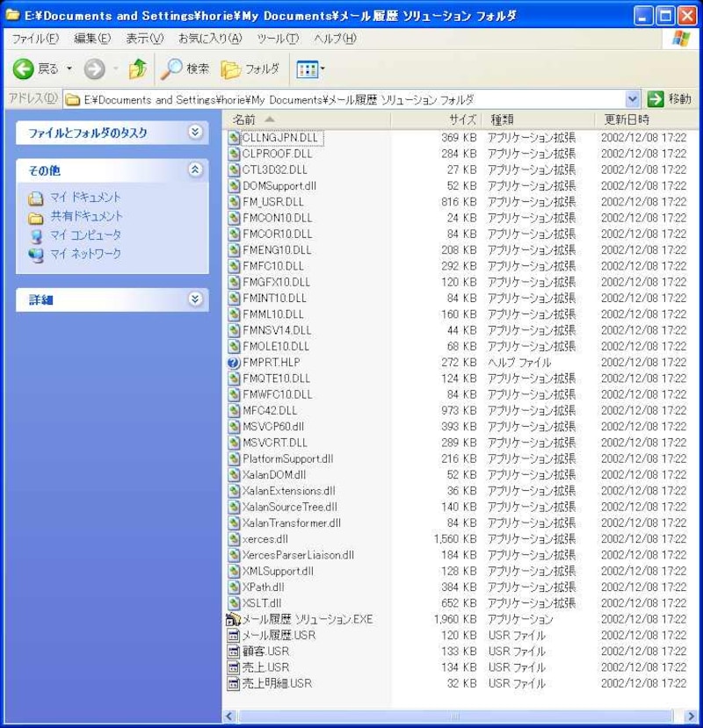Go back with the 戻る arrow button
This screenshot has height=728, width=703.
click(x=35, y=69)
